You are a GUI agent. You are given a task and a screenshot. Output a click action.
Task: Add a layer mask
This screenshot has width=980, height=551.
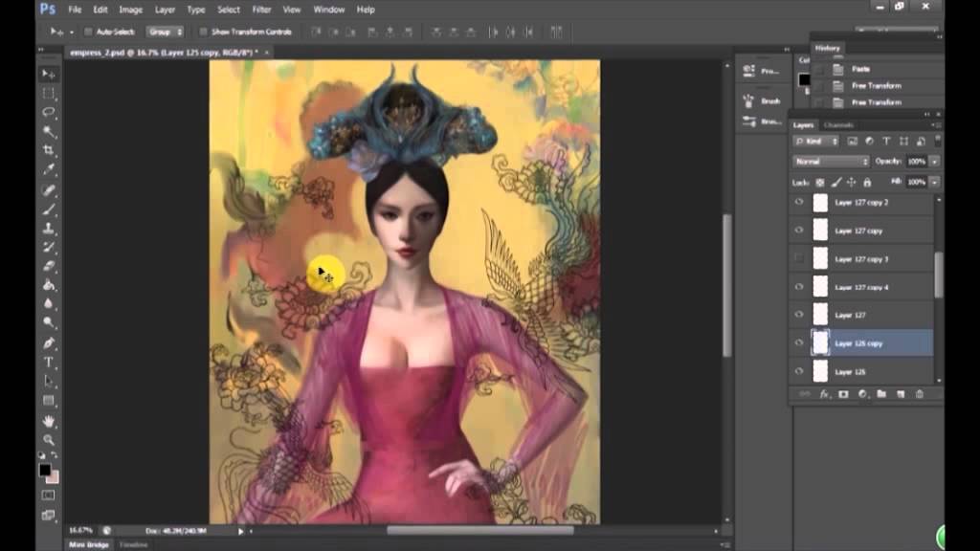pyautogui.click(x=843, y=394)
